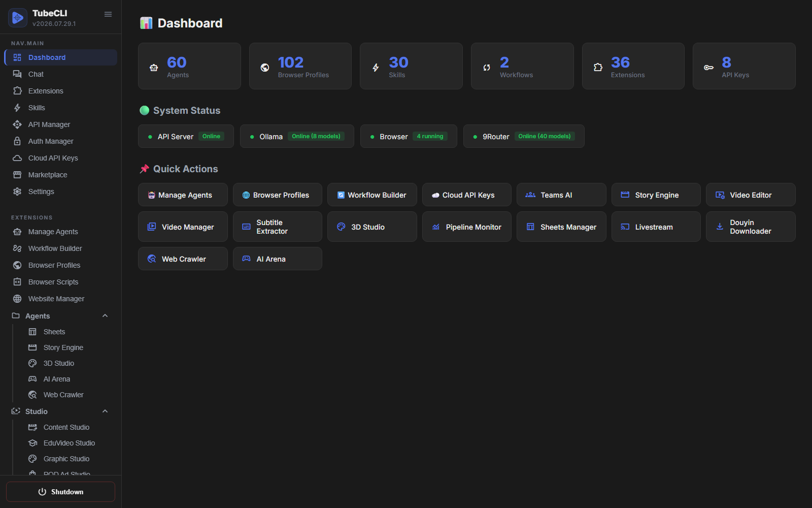Collapse the Agents group chevron
Image resolution: width=812 pixels, height=508 pixels.
tap(105, 315)
